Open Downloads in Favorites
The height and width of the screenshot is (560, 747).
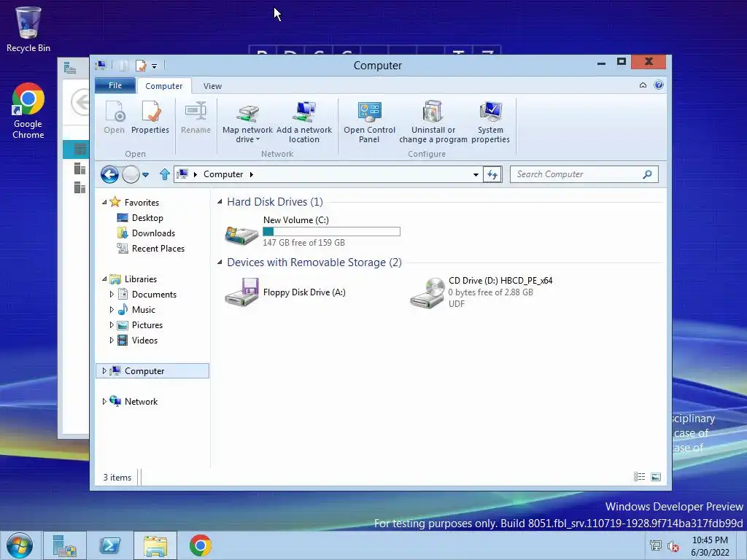(x=153, y=233)
